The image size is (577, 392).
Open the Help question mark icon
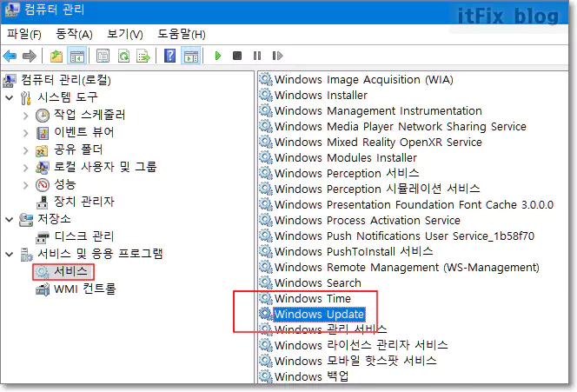[169, 56]
